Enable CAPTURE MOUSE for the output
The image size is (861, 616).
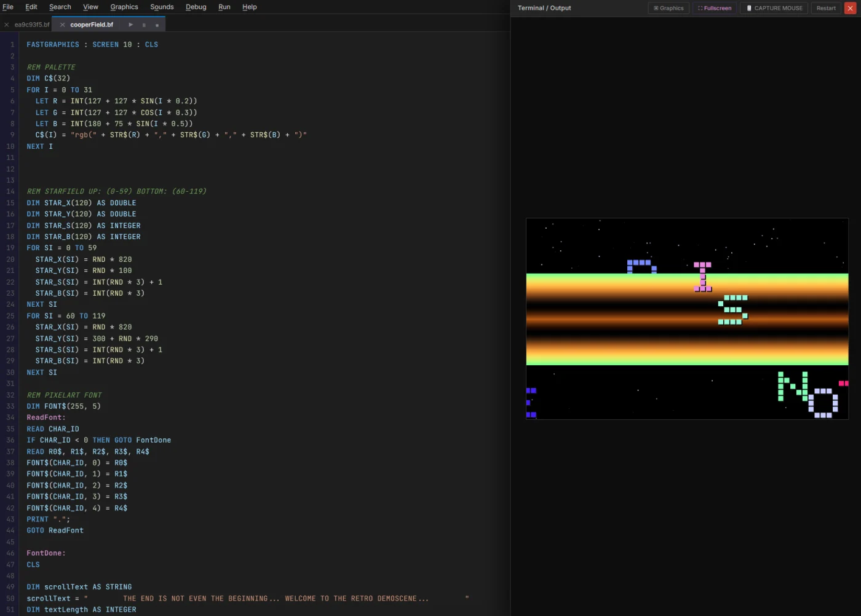click(774, 8)
